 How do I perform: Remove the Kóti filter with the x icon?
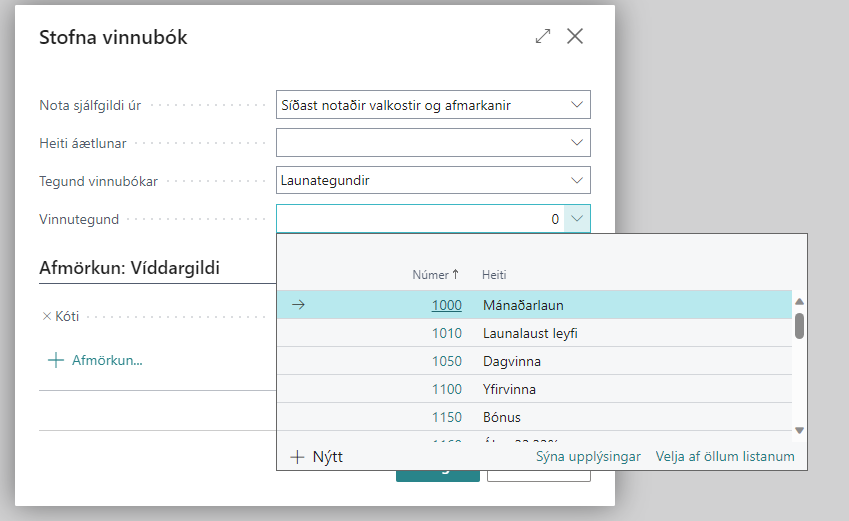click(x=46, y=317)
